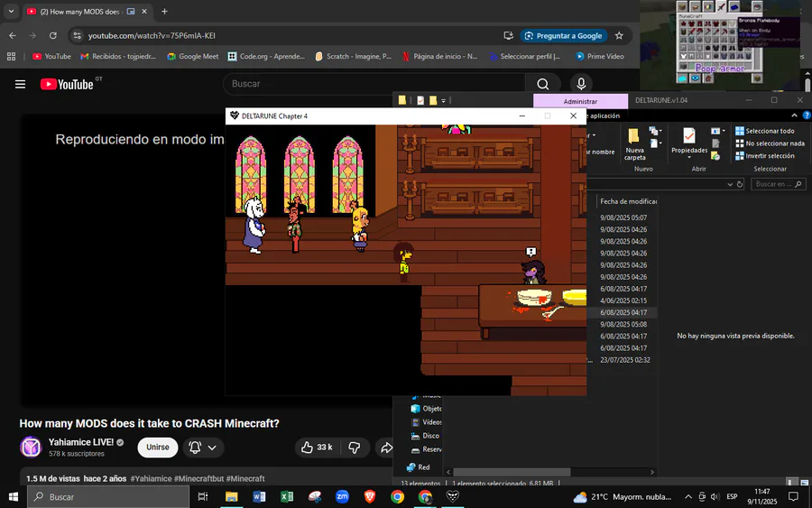Bookmark this page with the star icon
This screenshot has height=508, width=812.
click(619, 36)
